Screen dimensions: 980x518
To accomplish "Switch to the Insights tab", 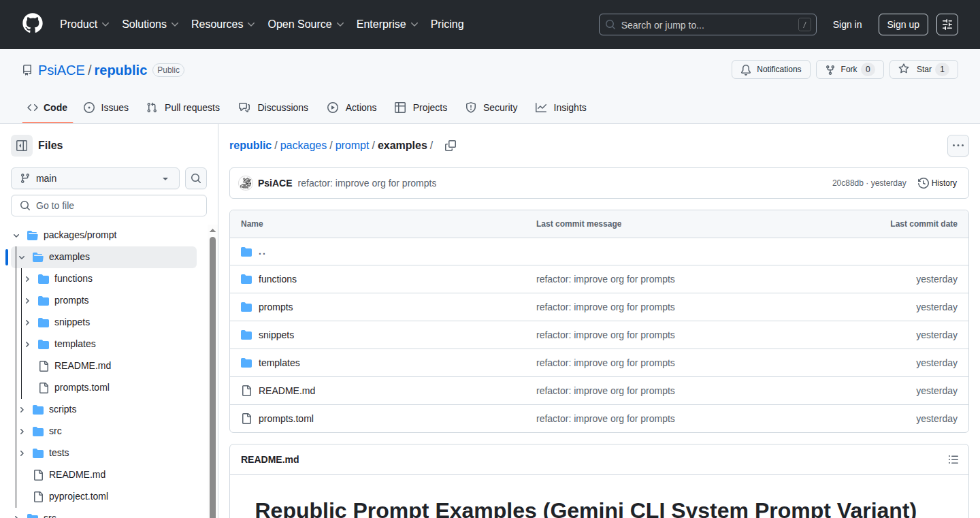I will point(561,108).
